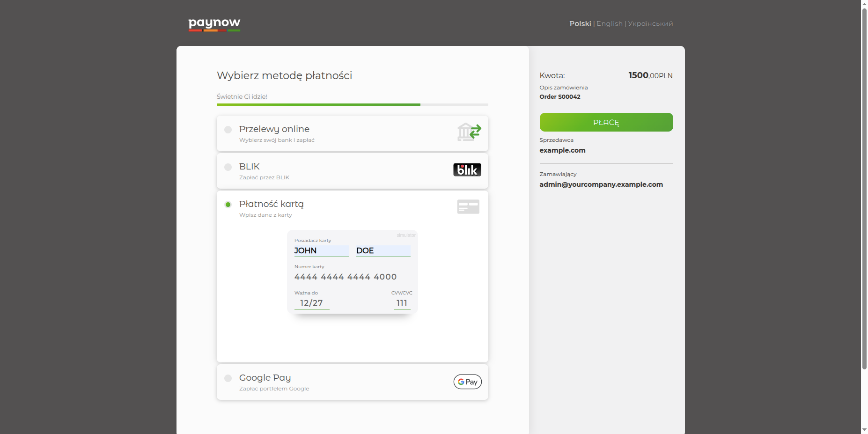Click the cardholder first name field JOHN
This screenshot has width=868, height=434.
tap(321, 251)
